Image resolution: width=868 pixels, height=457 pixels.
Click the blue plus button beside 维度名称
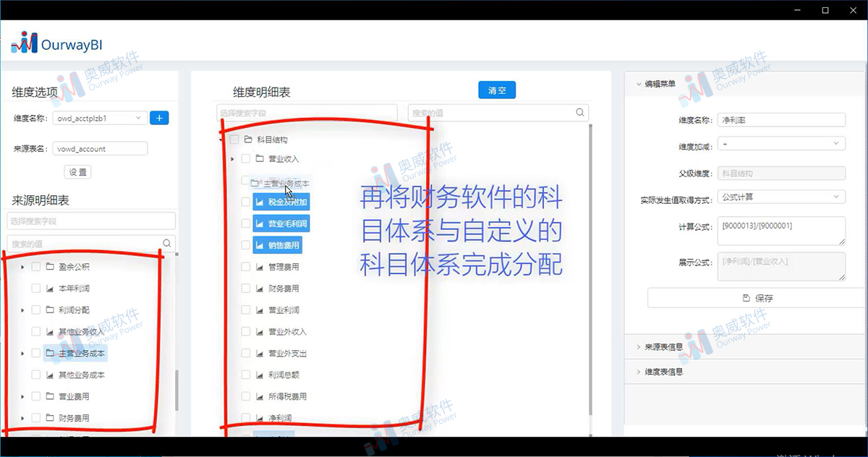[x=159, y=118]
